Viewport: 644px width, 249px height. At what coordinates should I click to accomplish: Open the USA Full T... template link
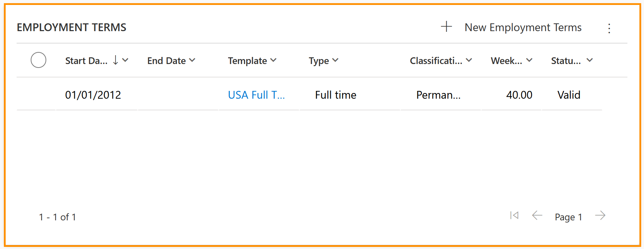256,95
